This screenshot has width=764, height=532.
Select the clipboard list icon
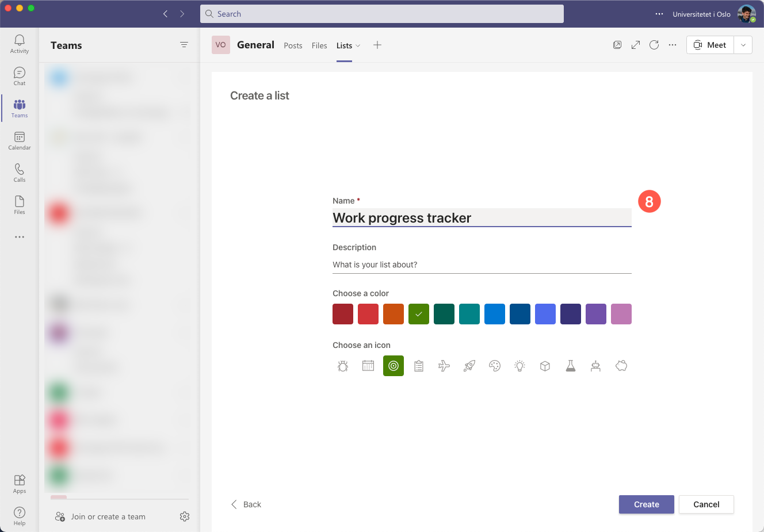[x=419, y=366]
